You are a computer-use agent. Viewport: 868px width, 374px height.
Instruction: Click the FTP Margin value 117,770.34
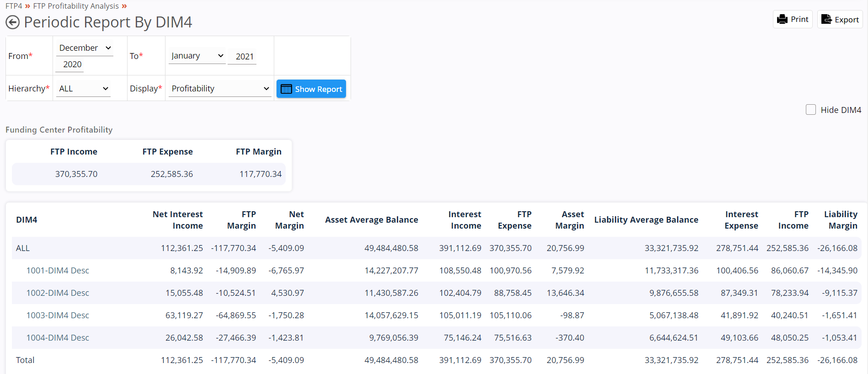(x=261, y=174)
